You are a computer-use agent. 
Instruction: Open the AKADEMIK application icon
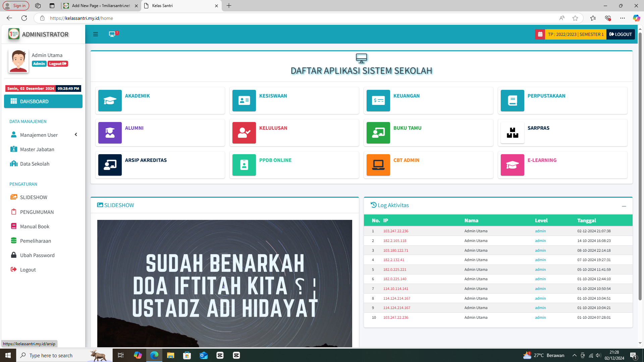[x=110, y=101]
